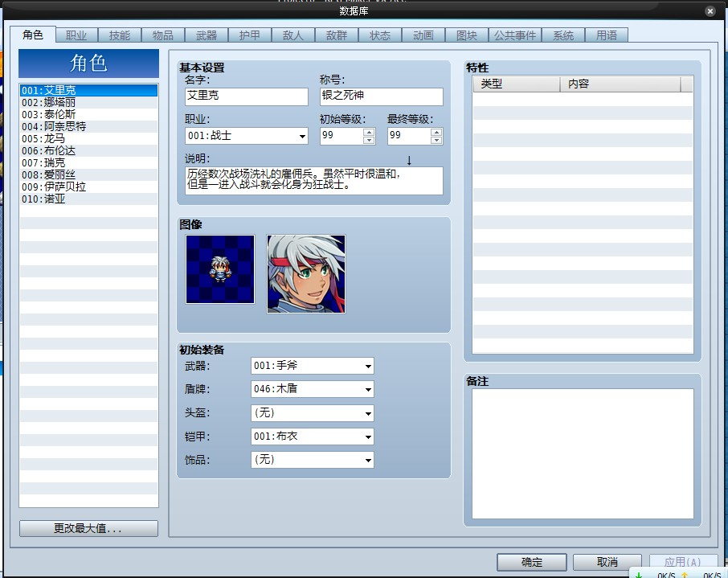Screen dimensions: 728x578
Task: Decrease 初始等级 with the down arrow
Action: coord(369,140)
